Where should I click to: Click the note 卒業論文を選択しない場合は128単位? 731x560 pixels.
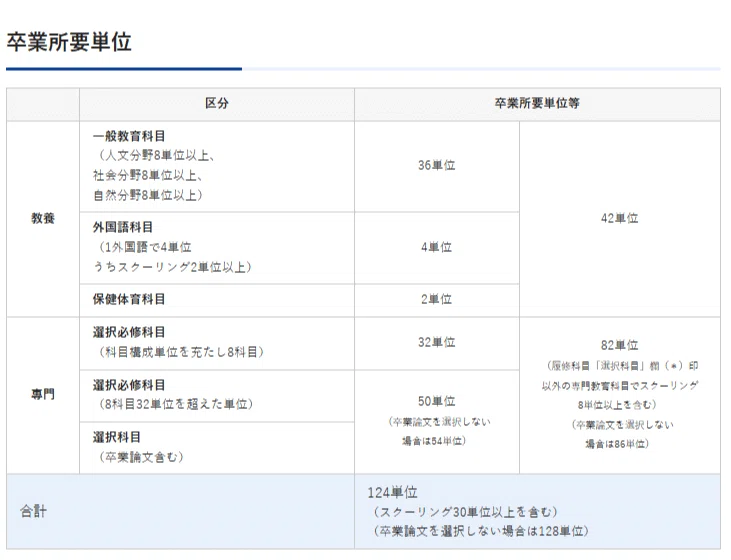click(482, 532)
